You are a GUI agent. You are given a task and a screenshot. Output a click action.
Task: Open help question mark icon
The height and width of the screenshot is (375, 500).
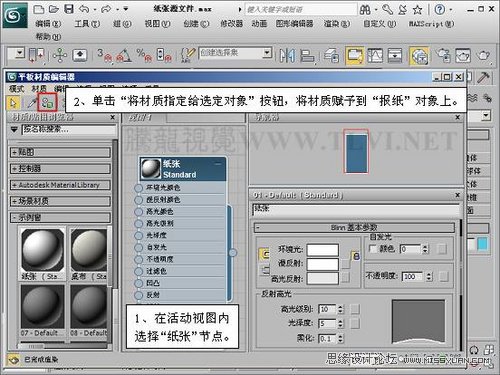point(440,10)
